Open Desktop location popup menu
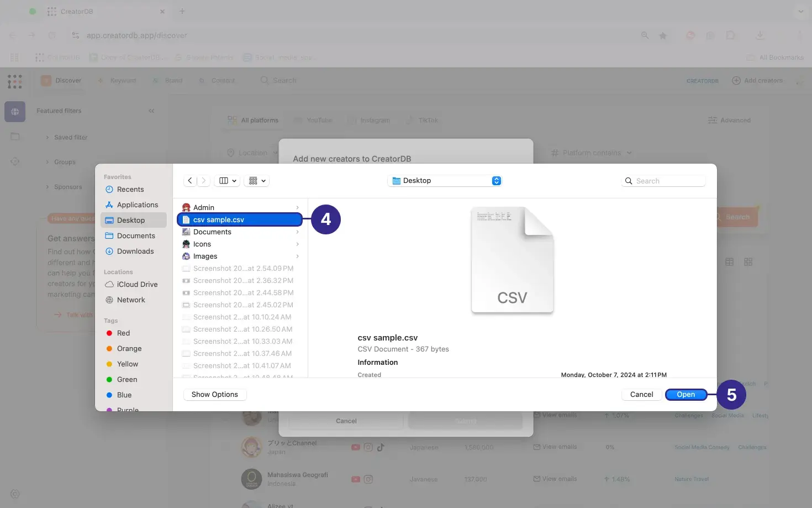The height and width of the screenshot is (508, 812). coord(445,181)
